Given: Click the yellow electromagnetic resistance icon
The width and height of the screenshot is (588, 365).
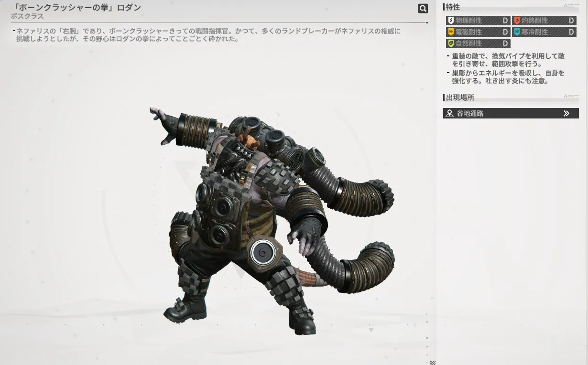Looking at the screenshot, I should (450, 32).
